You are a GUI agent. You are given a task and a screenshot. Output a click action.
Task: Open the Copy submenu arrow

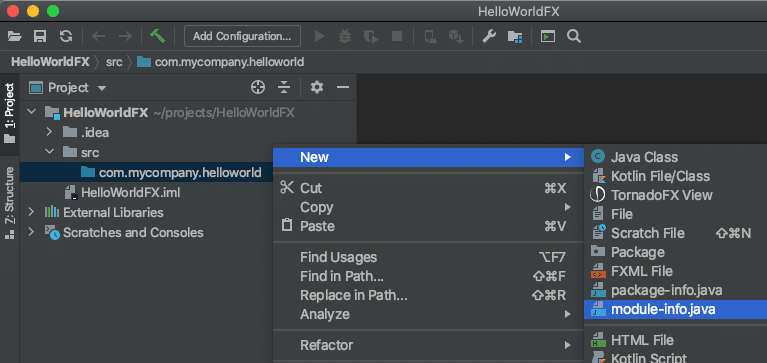pyautogui.click(x=567, y=207)
